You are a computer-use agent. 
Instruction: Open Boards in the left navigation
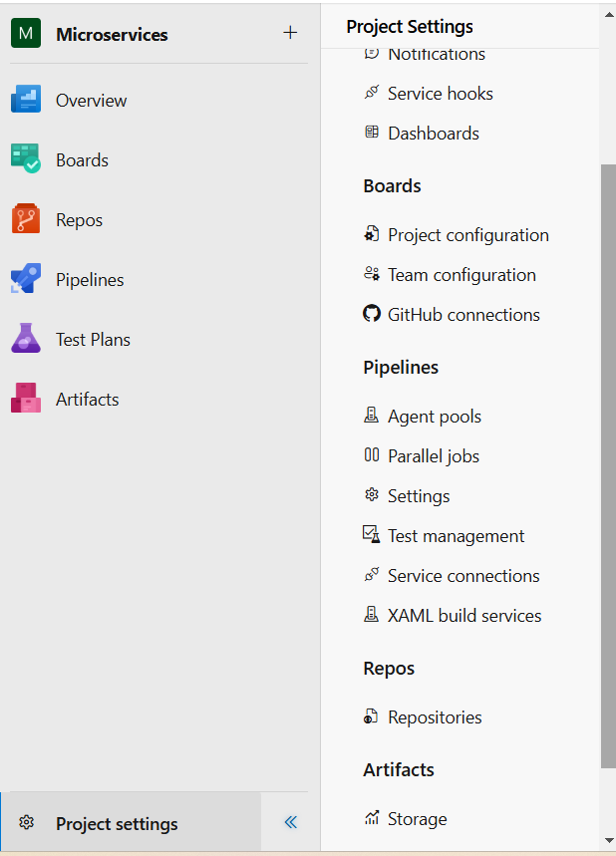[x=82, y=160]
